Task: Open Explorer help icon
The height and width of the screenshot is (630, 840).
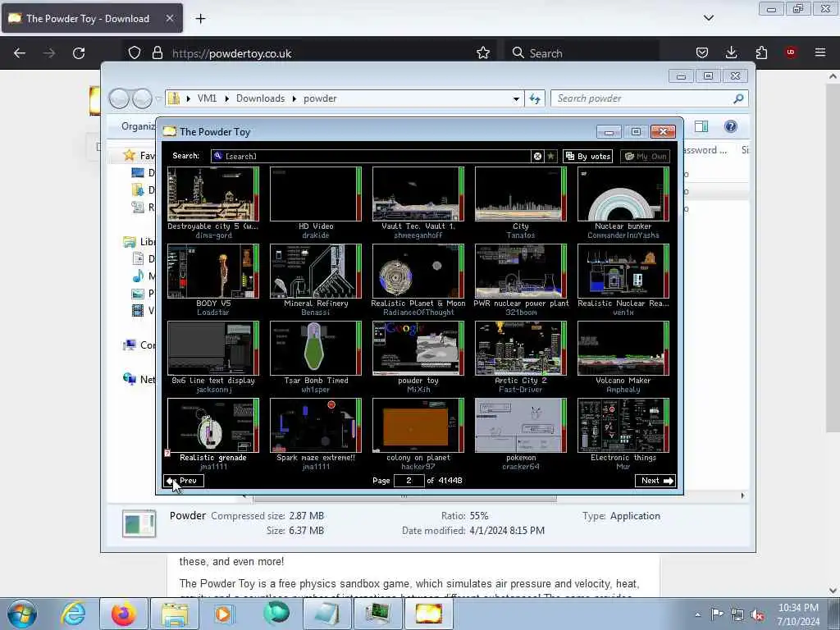Action: (730, 126)
